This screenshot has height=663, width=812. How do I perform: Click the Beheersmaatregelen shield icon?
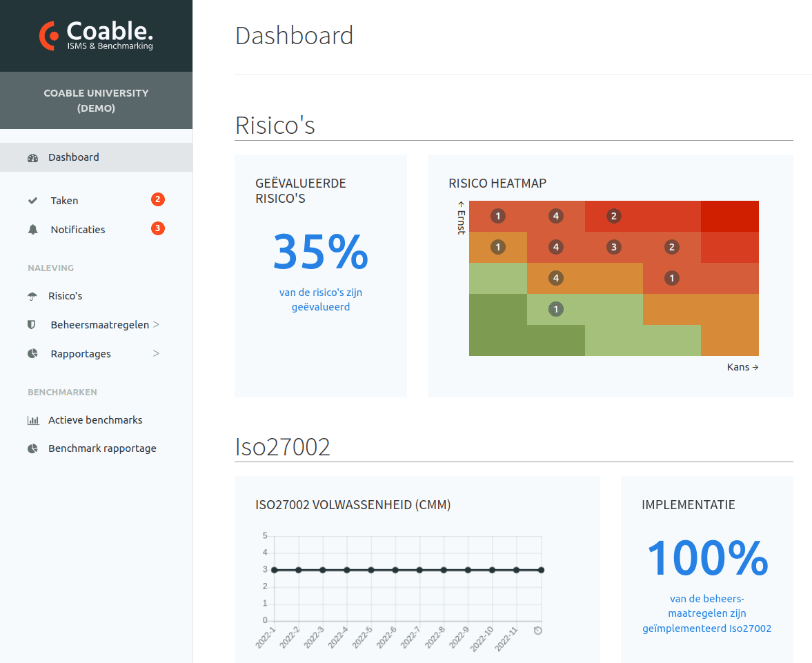tap(32, 325)
